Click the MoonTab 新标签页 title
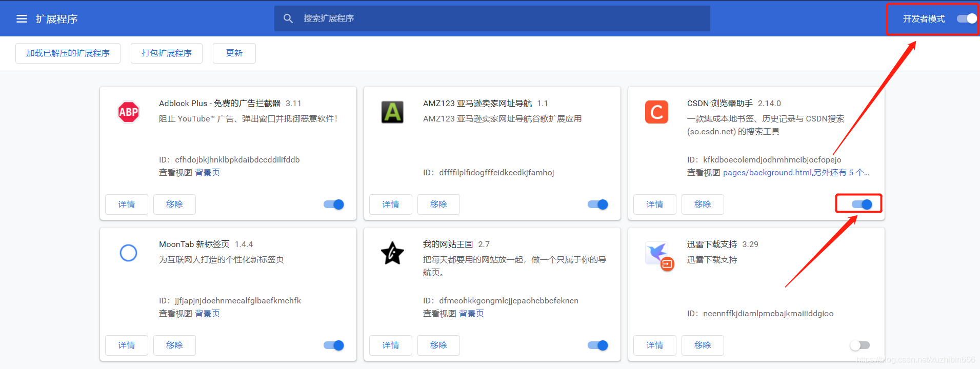The height and width of the screenshot is (369, 980). pyautogui.click(x=194, y=244)
